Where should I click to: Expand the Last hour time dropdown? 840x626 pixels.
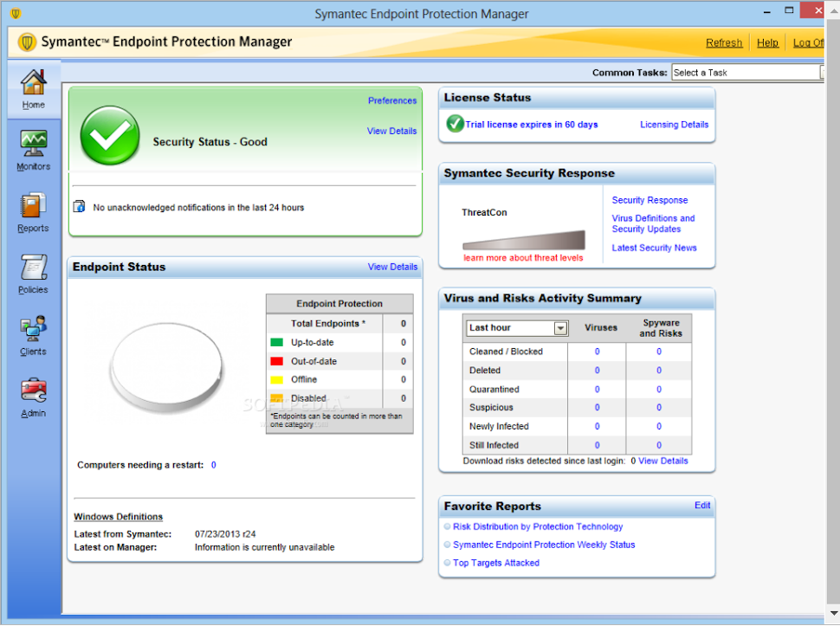(x=560, y=328)
